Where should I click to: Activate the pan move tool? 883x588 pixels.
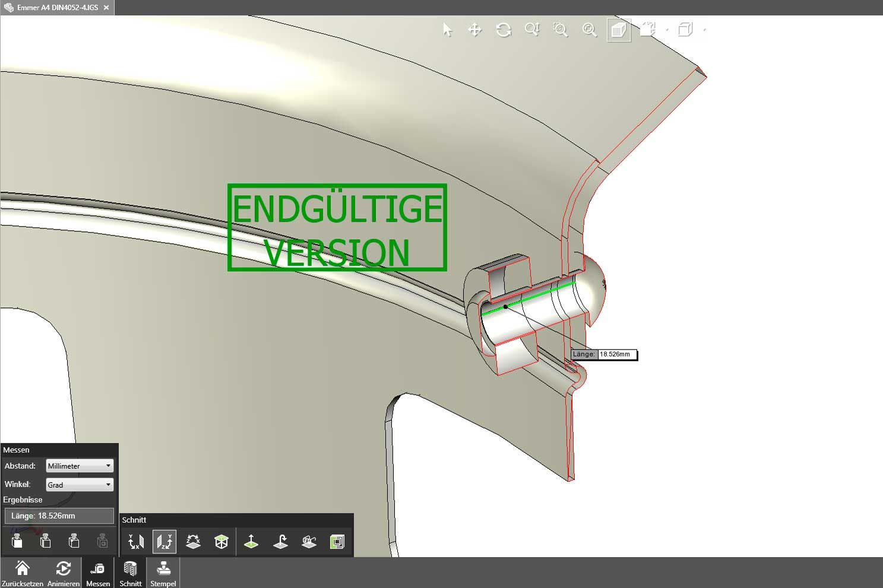[x=475, y=30]
